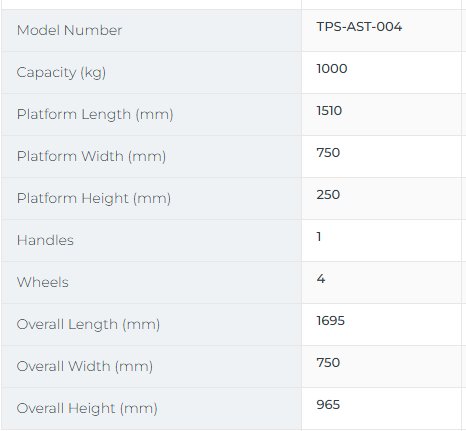Click the 1695 overall length value
This screenshot has height=431, width=466.
pos(331,321)
